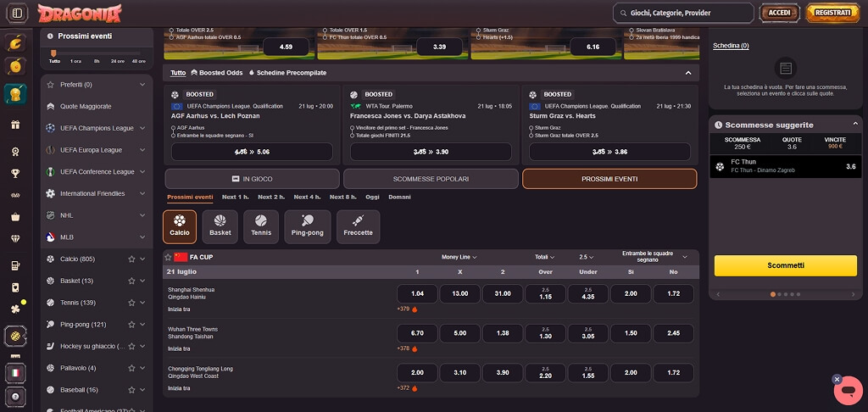This screenshot has height=412, width=868.
Task: Star Tennis (139) as favorite
Action: click(131, 303)
